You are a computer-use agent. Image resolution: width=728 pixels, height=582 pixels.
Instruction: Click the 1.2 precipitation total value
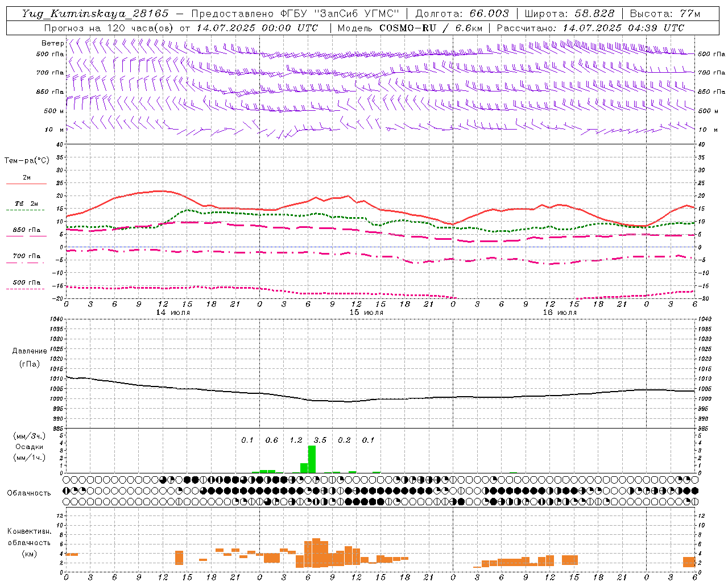click(296, 440)
